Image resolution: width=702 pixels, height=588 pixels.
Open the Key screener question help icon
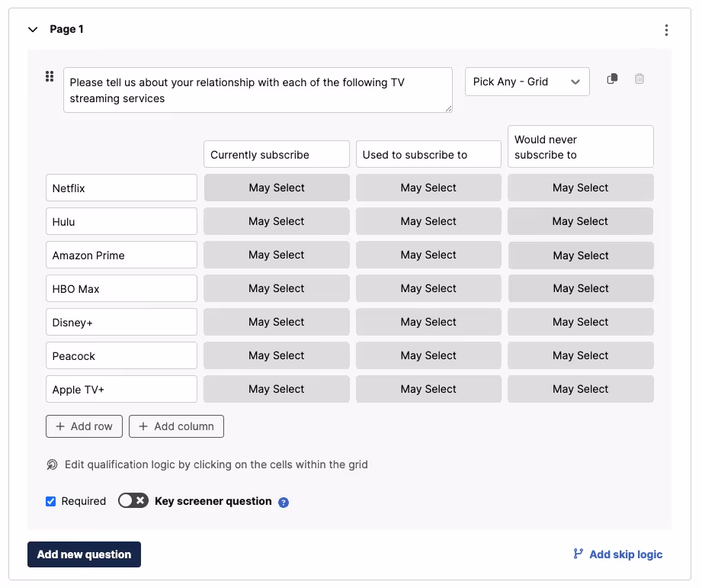pos(284,503)
